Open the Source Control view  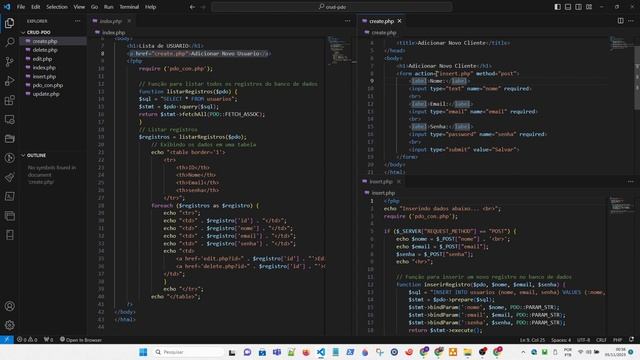pos(9,61)
